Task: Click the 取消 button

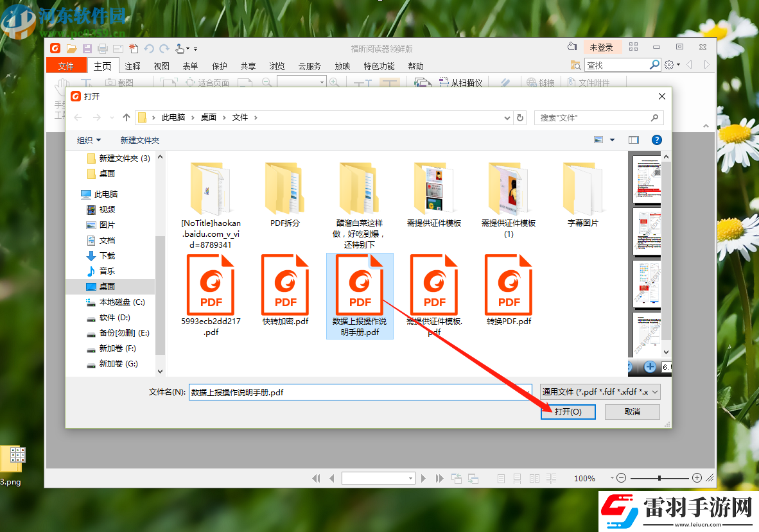Action: [x=632, y=411]
